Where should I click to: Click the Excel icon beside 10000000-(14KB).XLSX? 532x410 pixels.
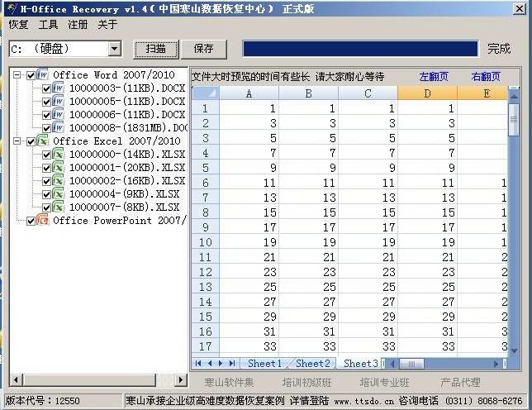tap(59, 154)
